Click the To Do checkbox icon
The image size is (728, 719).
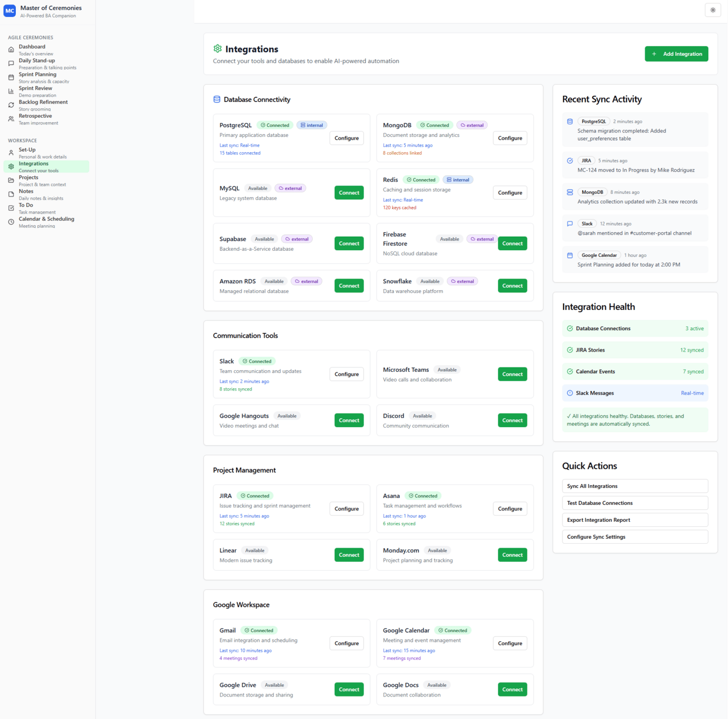tap(11, 208)
